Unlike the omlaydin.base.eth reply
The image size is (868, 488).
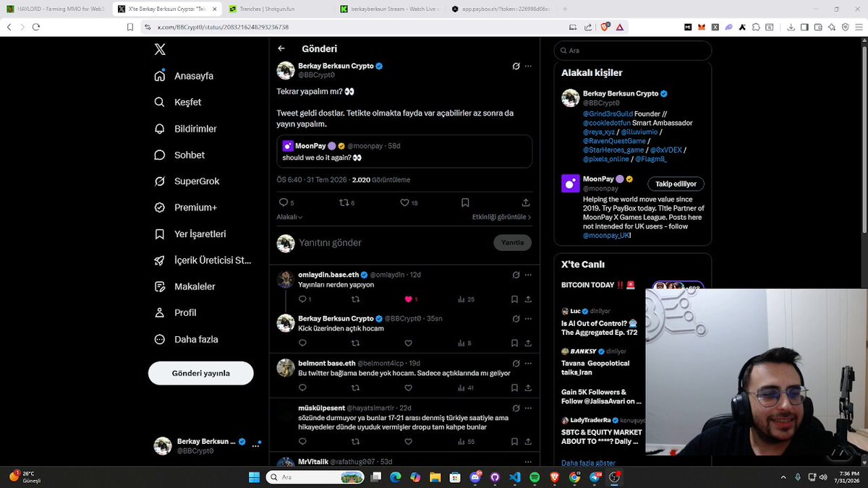point(408,299)
